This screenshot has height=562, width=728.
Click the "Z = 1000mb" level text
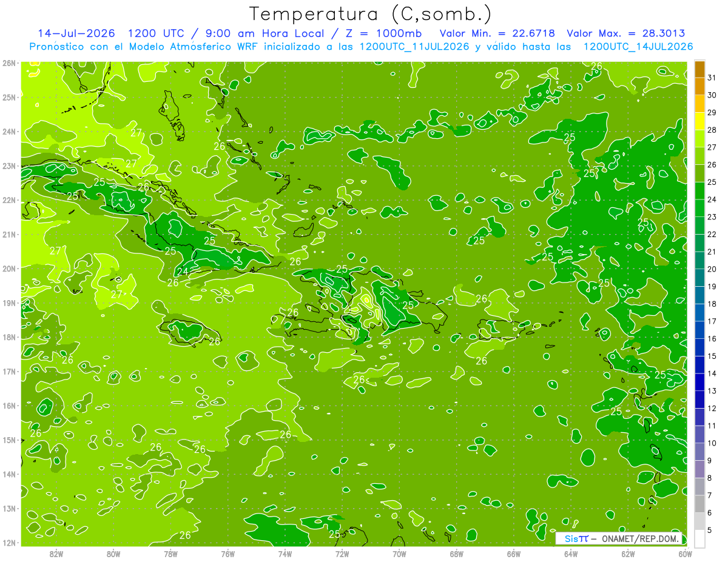click(x=383, y=33)
